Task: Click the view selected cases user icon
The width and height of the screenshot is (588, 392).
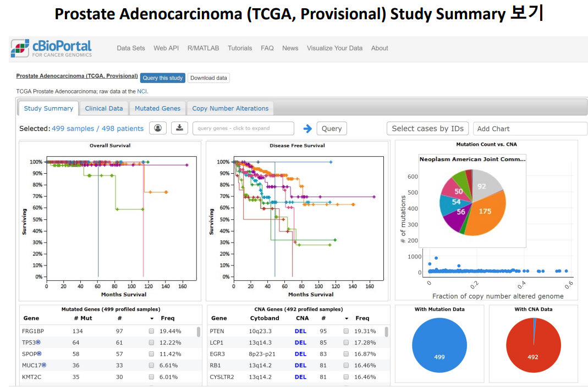Action: click(158, 128)
